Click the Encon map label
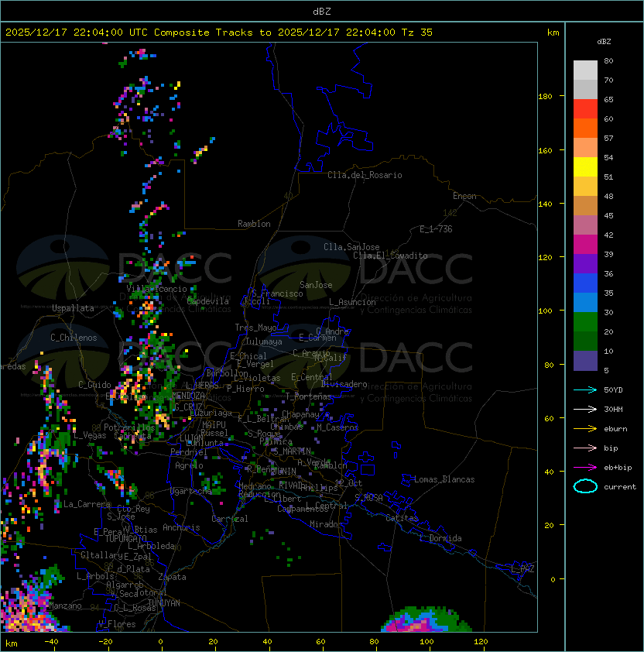The width and height of the screenshot is (644, 652). pyautogui.click(x=464, y=196)
